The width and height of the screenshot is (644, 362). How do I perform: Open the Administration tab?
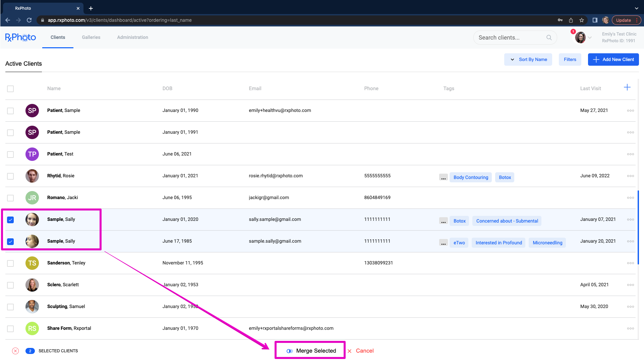132,37
